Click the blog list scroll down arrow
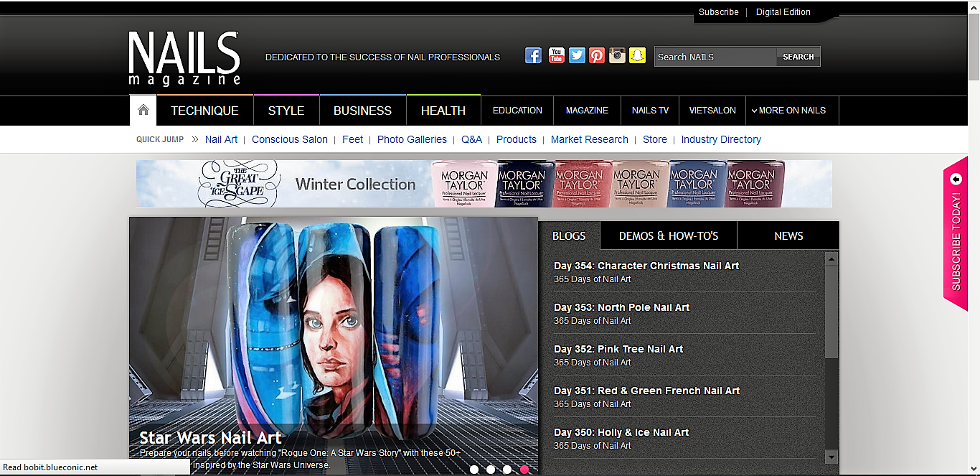 (831, 457)
